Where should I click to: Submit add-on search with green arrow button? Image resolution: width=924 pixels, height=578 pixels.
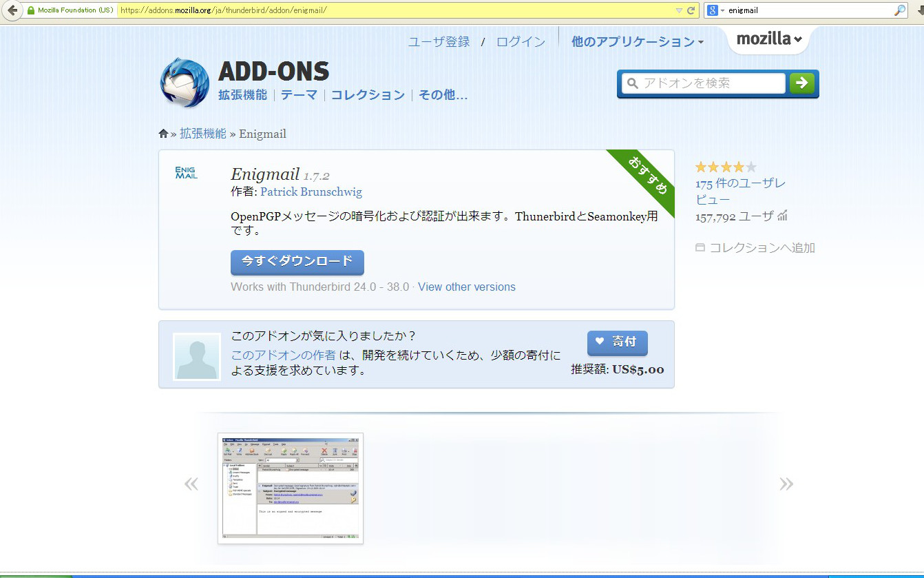[802, 83]
